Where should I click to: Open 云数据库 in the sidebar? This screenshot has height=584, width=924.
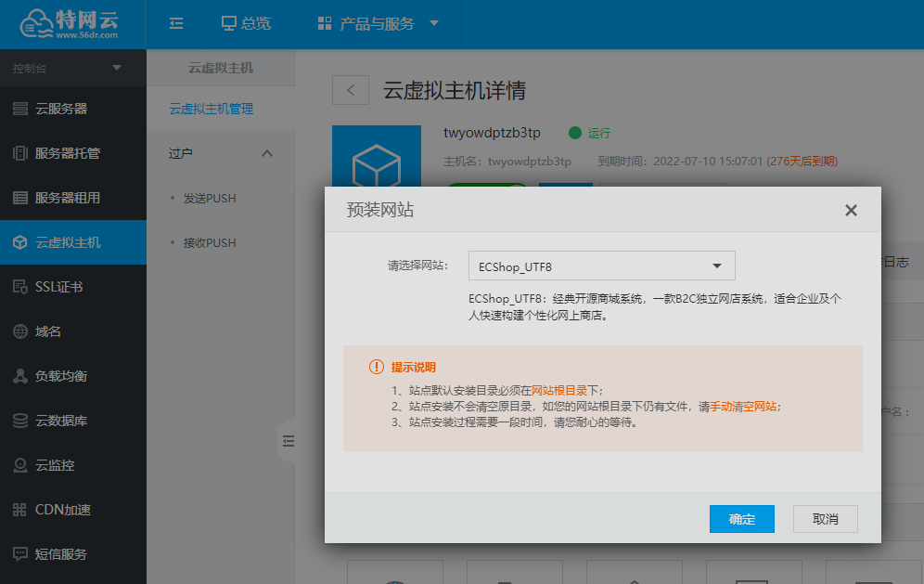[73, 421]
